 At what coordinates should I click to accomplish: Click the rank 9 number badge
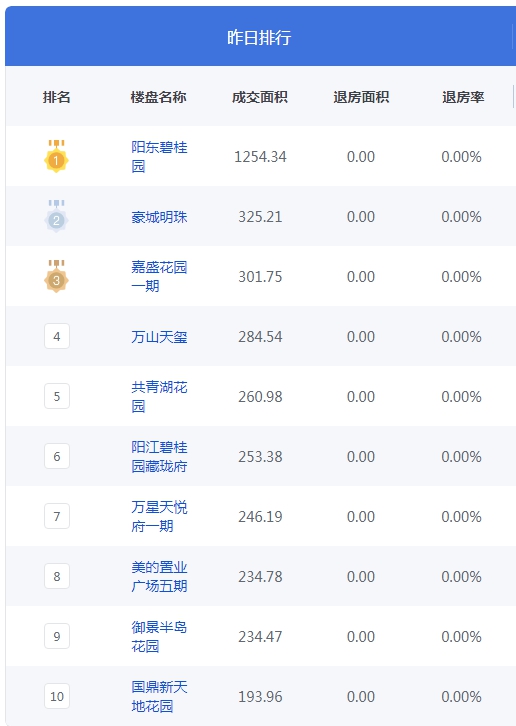[57, 636]
